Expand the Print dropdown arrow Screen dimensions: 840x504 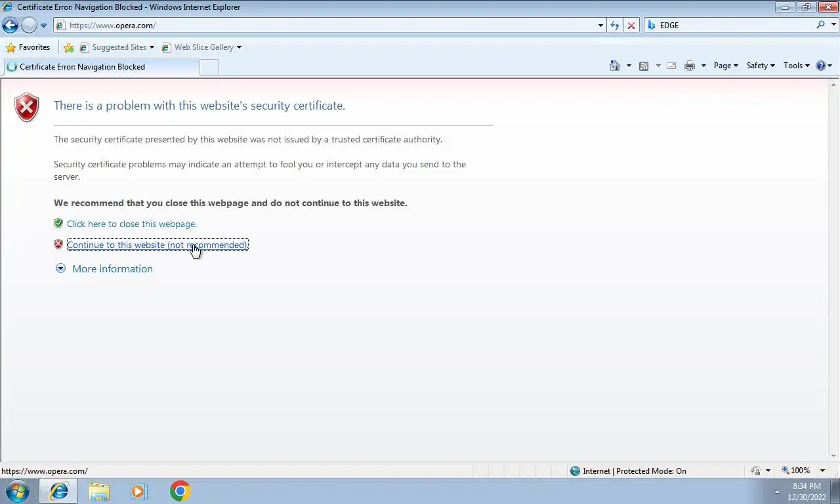pyautogui.click(x=703, y=66)
